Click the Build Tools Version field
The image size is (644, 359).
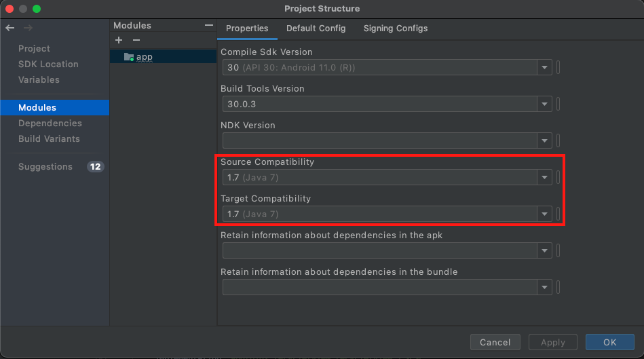(x=379, y=105)
